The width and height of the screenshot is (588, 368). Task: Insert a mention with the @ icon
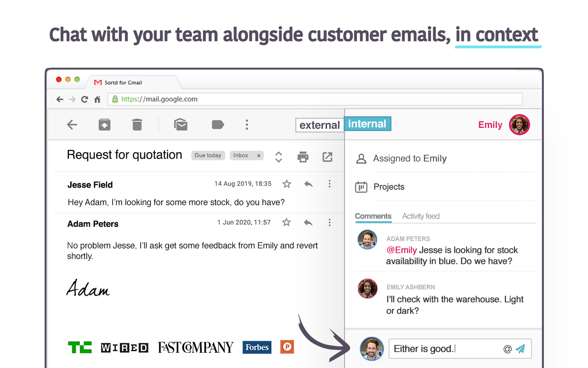tap(507, 349)
